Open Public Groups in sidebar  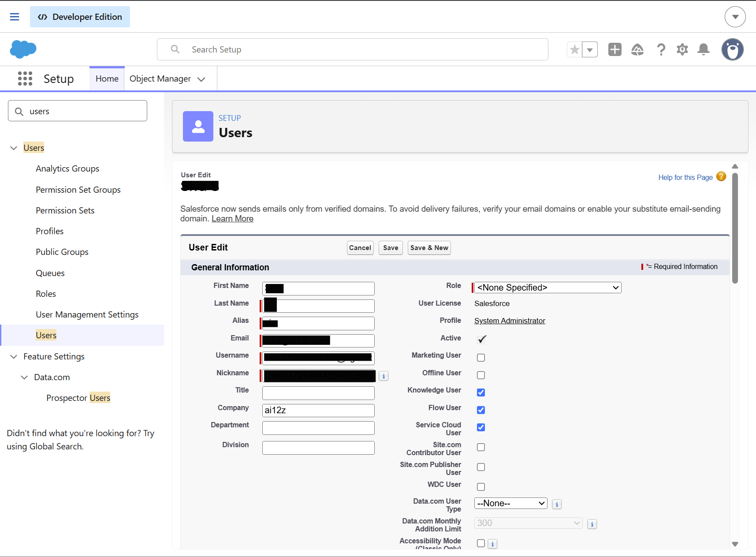62,252
